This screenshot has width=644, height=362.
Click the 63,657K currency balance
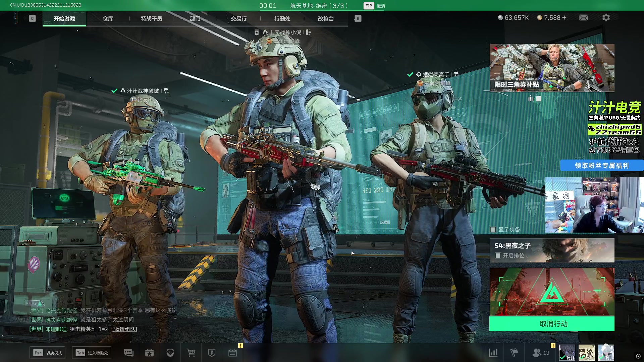[513, 17]
